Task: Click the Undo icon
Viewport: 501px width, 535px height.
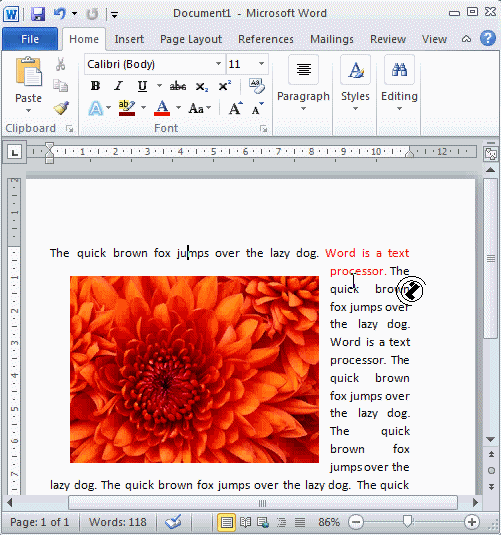Action: (59, 14)
